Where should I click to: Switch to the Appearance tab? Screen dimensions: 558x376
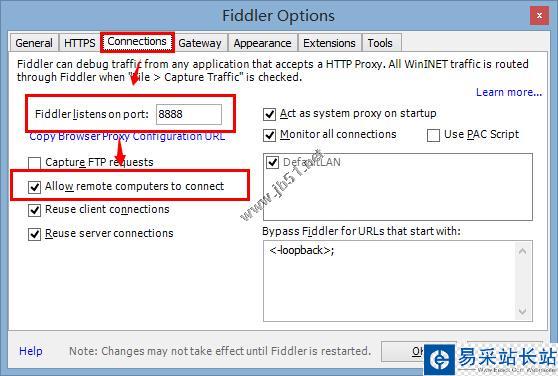[263, 43]
